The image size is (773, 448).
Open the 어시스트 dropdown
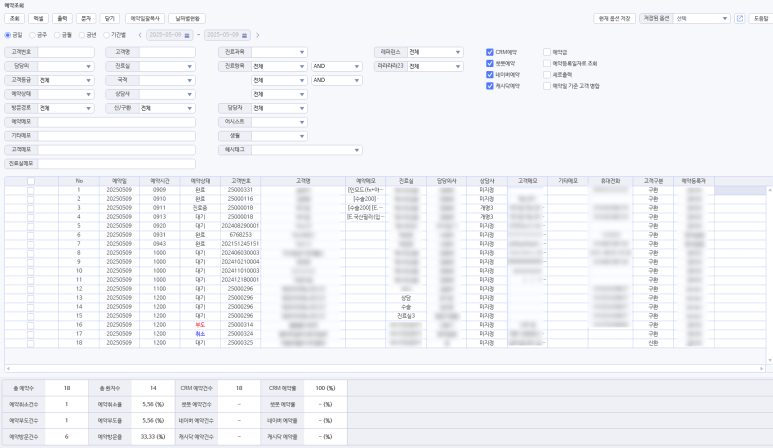(x=279, y=122)
